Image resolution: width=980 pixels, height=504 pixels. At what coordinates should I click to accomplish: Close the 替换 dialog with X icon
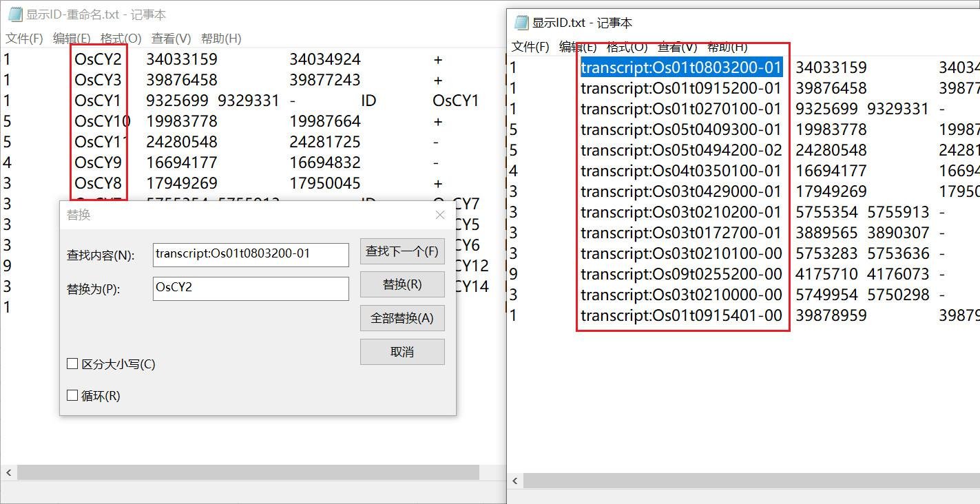pos(440,215)
